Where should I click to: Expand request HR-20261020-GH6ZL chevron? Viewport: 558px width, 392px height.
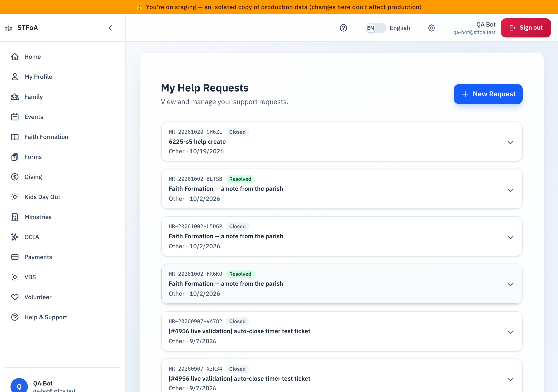[510, 142]
